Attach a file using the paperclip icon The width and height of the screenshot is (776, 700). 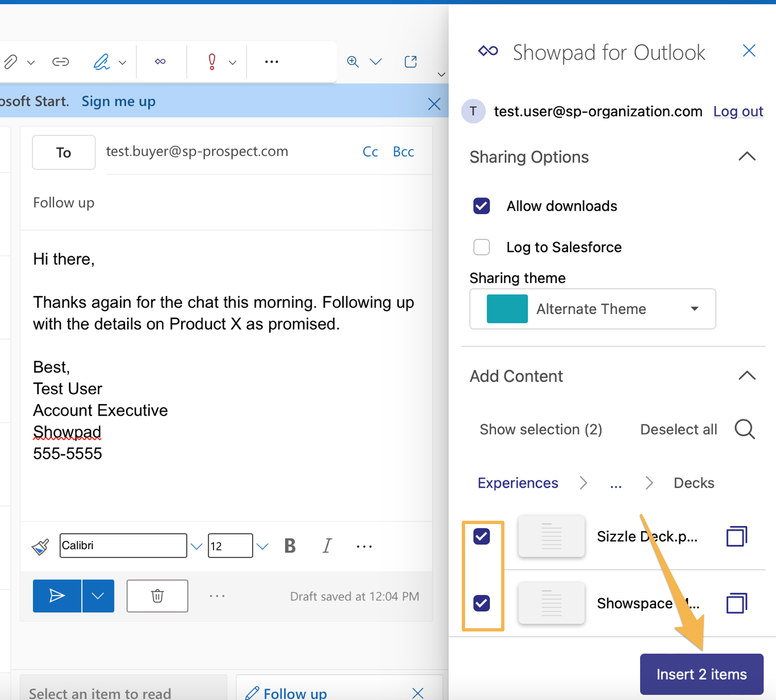pyautogui.click(x=11, y=61)
